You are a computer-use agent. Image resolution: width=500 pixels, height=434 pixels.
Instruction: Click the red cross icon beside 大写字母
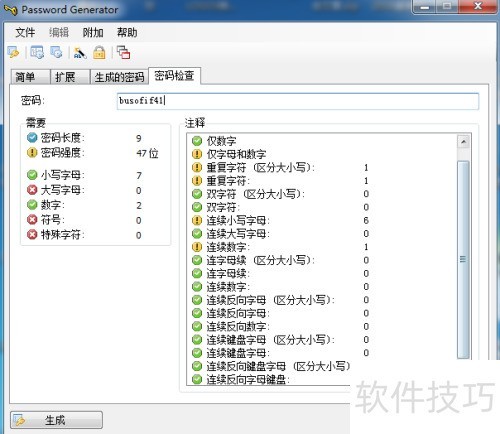(32, 190)
